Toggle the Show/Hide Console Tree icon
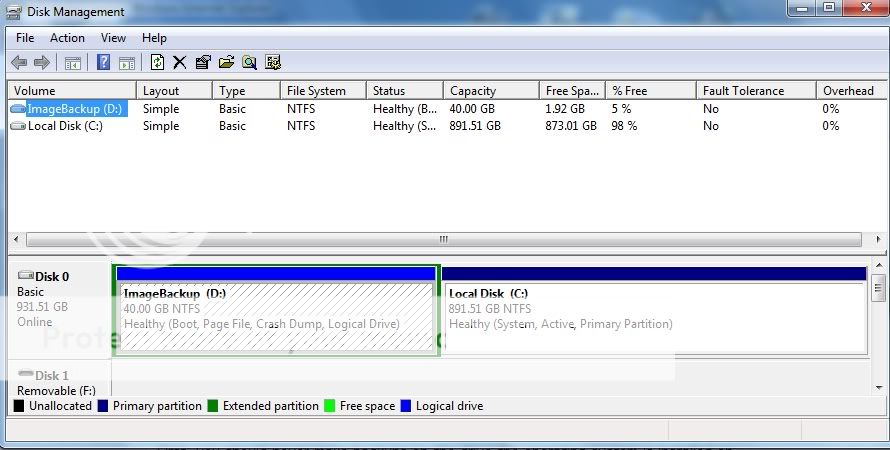Screen dimensions: 890x450 [x=73, y=63]
